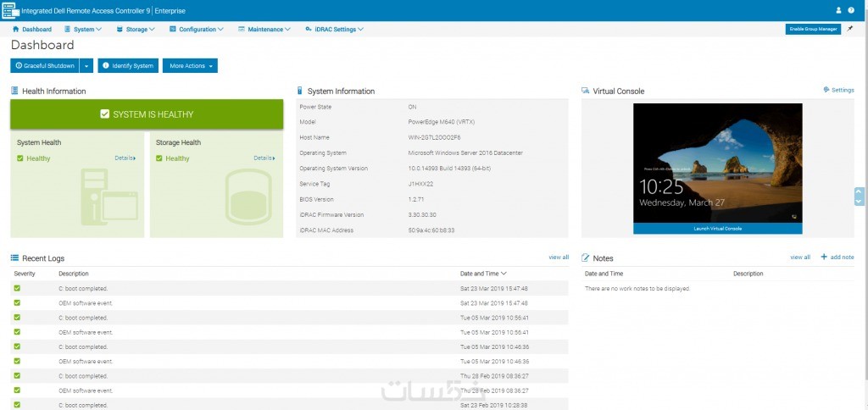
Task: Click the Virtual Console monitor icon
Action: [585, 91]
